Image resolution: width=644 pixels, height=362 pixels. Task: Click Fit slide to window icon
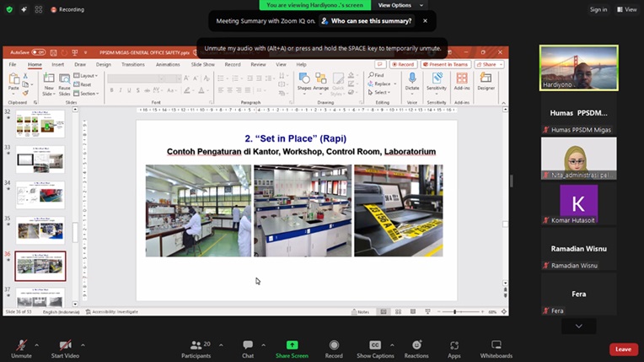click(x=504, y=312)
